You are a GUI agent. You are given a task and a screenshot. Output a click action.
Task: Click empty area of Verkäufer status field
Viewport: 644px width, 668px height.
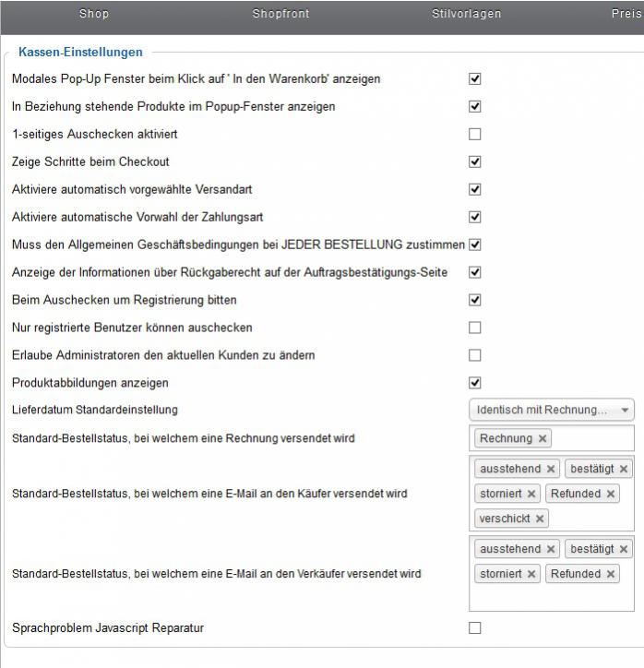551,598
